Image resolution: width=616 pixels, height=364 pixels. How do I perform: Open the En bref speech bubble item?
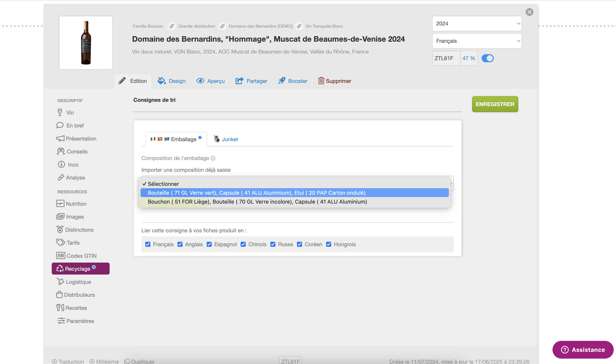coord(60,125)
